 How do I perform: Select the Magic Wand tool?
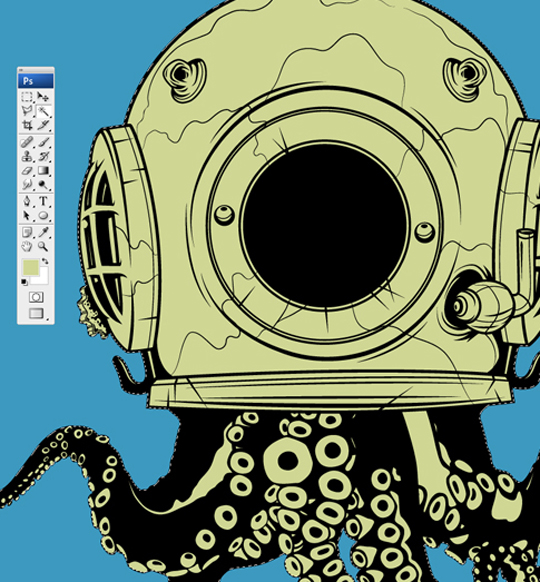43,111
